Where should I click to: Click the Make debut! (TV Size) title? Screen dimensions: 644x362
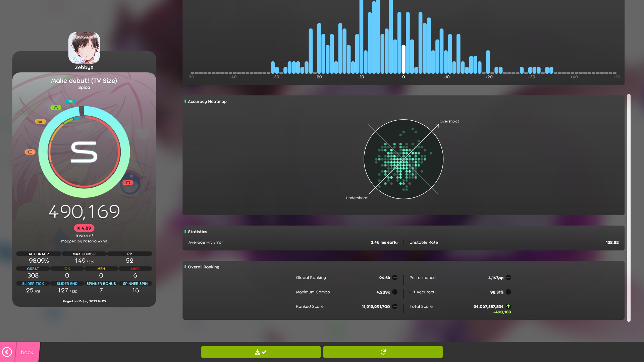tap(84, 81)
